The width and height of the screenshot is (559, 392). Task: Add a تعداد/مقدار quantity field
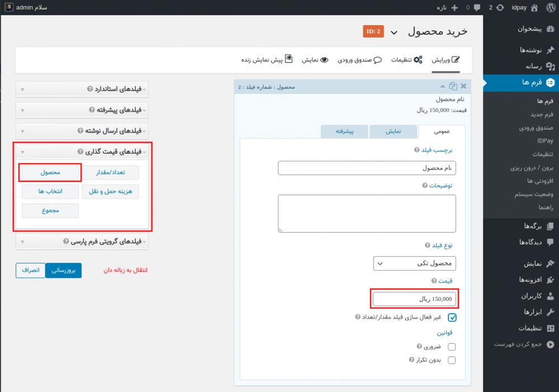111,173
